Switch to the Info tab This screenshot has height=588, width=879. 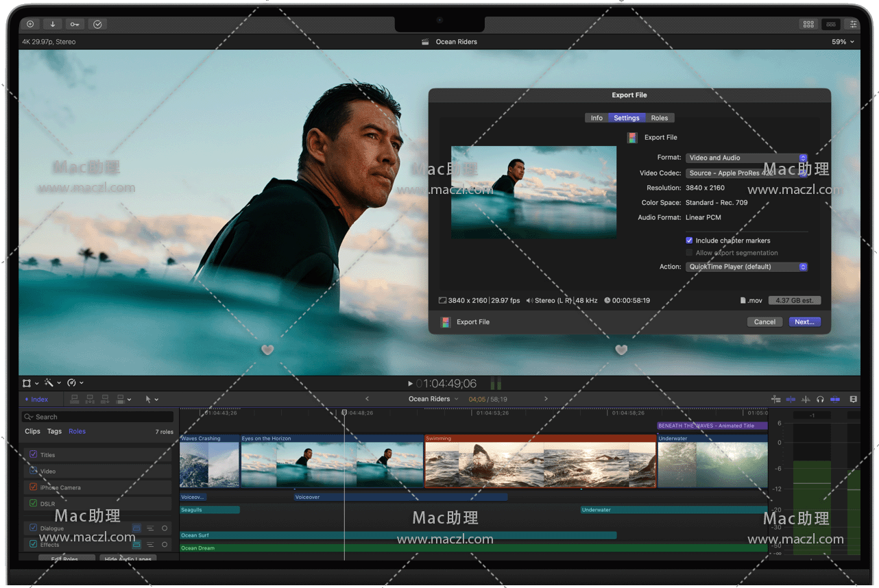pos(597,118)
